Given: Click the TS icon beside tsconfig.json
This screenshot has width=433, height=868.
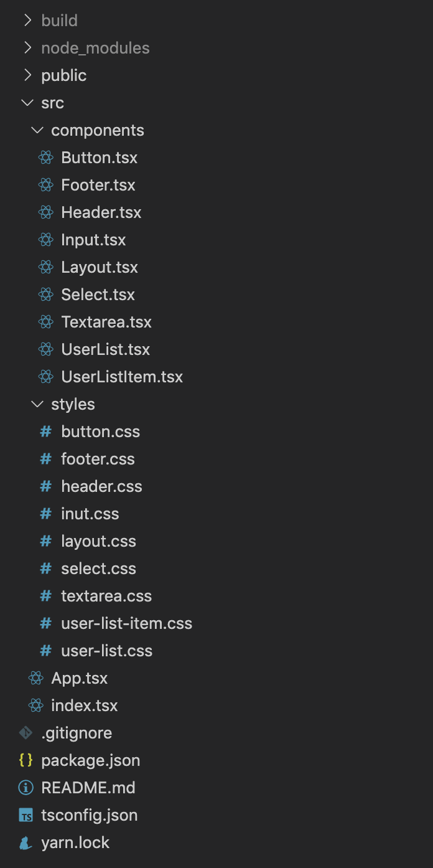Looking at the screenshot, I should [26, 815].
